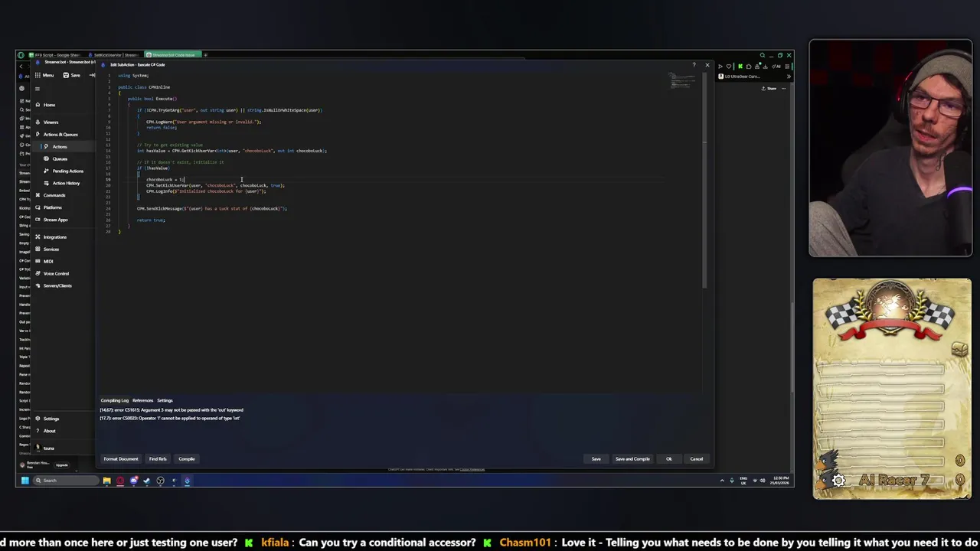
Task: Open Opera GX from taskbar
Action: tap(120, 481)
